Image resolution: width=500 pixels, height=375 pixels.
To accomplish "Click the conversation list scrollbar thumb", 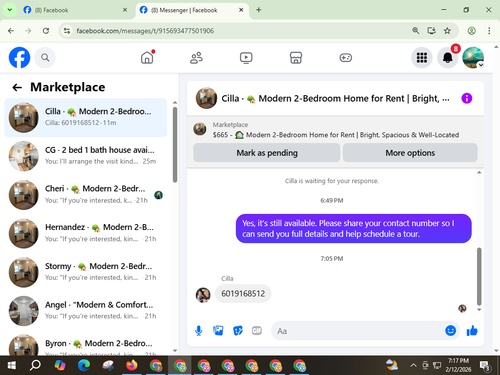I will pos(175,144).
